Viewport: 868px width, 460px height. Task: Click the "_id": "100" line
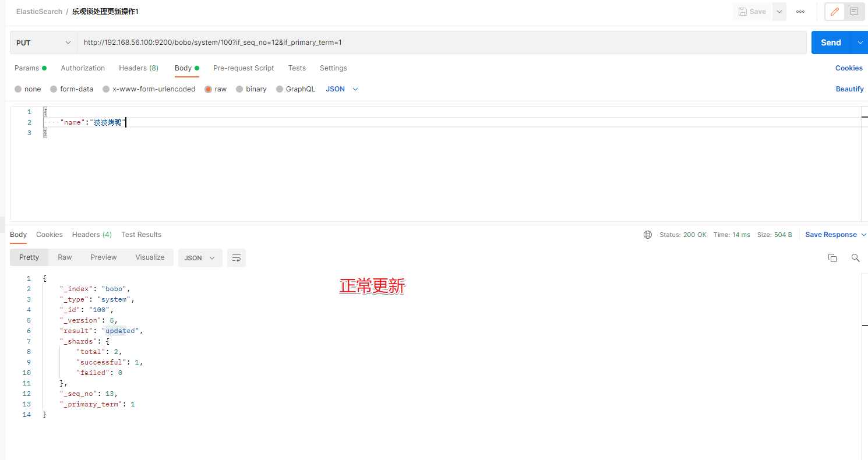pyautogui.click(x=87, y=310)
